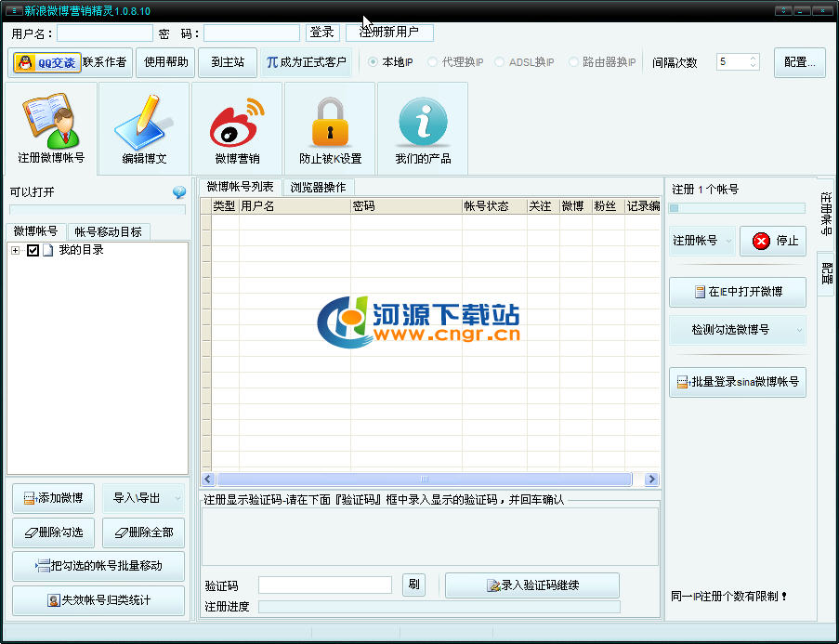
Task: Open the 注册微博帐号 icon panel
Action: 50,127
